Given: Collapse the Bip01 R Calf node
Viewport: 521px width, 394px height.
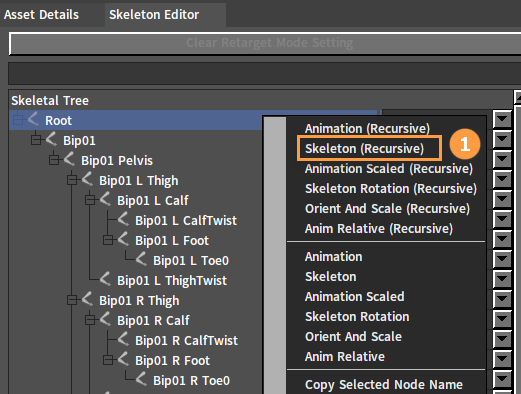Looking at the screenshot, I should (90, 320).
